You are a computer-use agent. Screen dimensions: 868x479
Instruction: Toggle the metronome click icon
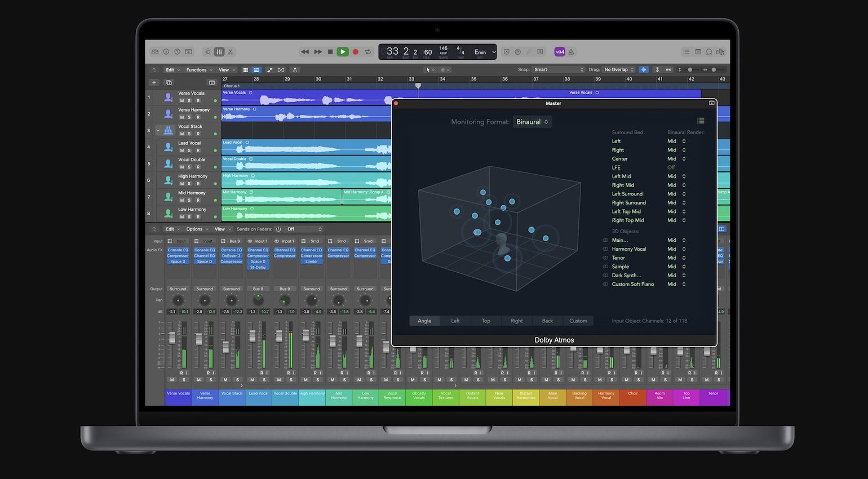pyautogui.click(x=571, y=52)
